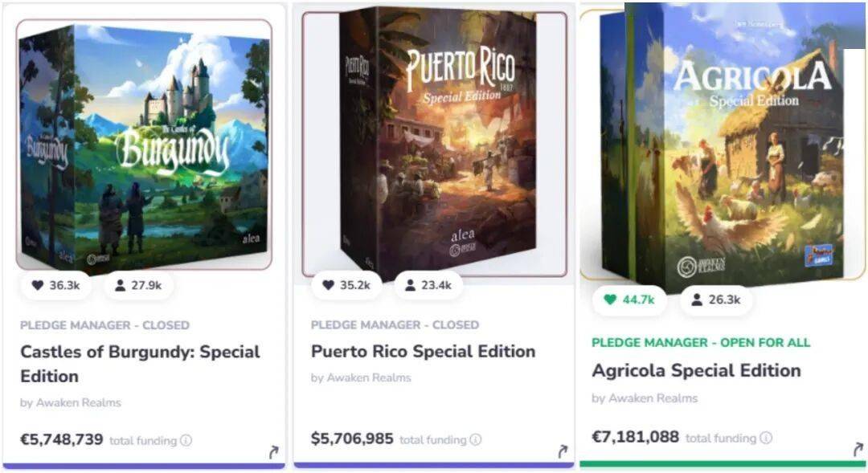Open the Puerto Rico Special Edition title link

coord(423,352)
